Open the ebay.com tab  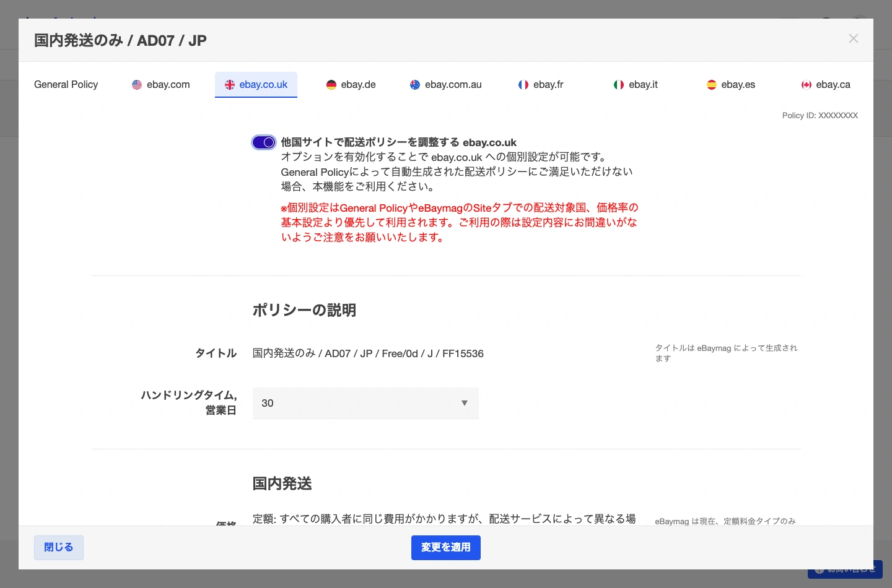coord(161,85)
